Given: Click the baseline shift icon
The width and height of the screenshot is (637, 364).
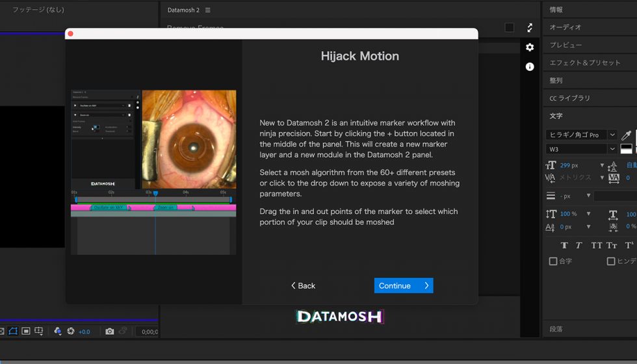Looking at the screenshot, I should 550,227.
